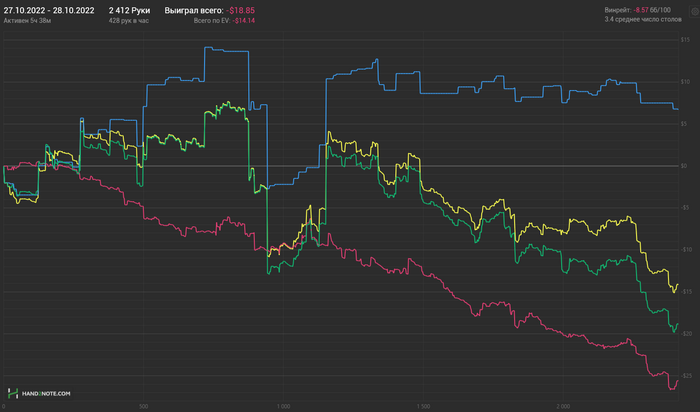Viewport: 700px width, 412px height.
Task: Open the HAND2NOTE.COM link
Action: (46, 394)
